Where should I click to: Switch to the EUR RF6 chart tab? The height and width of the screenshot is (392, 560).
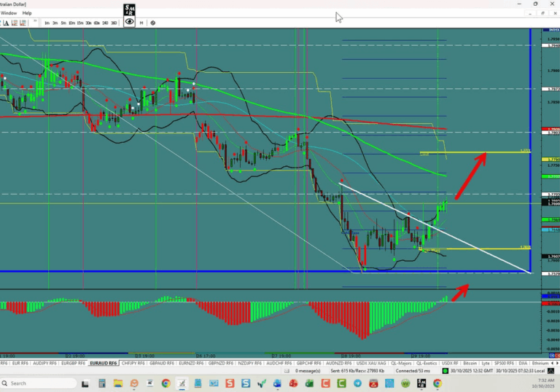[x=20, y=363]
